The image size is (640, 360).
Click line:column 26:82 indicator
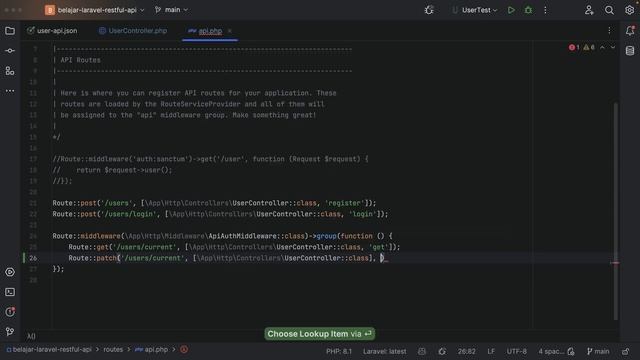[x=466, y=351]
